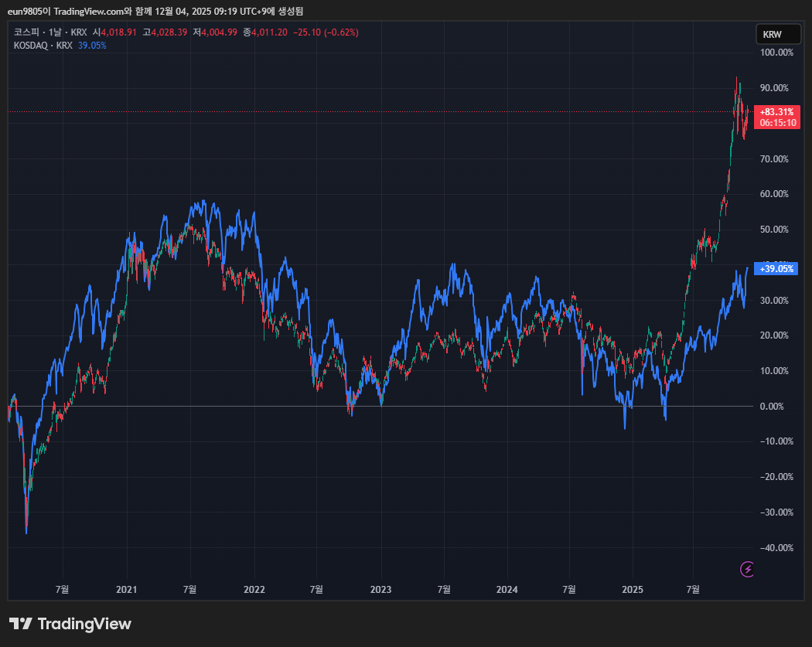Click the 50.00% axis label

(x=774, y=230)
